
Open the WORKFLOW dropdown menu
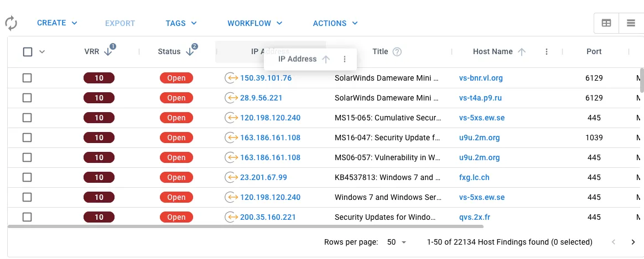click(255, 23)
